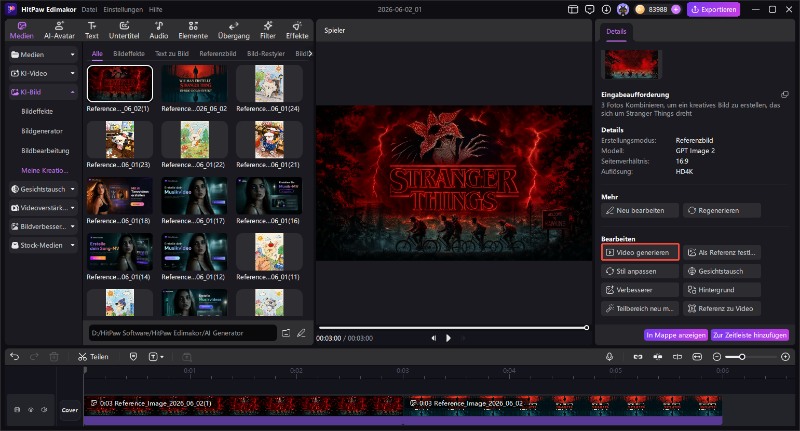This screenshot has width=800, height=431.
Task: Click the Referenz zu Video button
Action: (x=722, y=309)
